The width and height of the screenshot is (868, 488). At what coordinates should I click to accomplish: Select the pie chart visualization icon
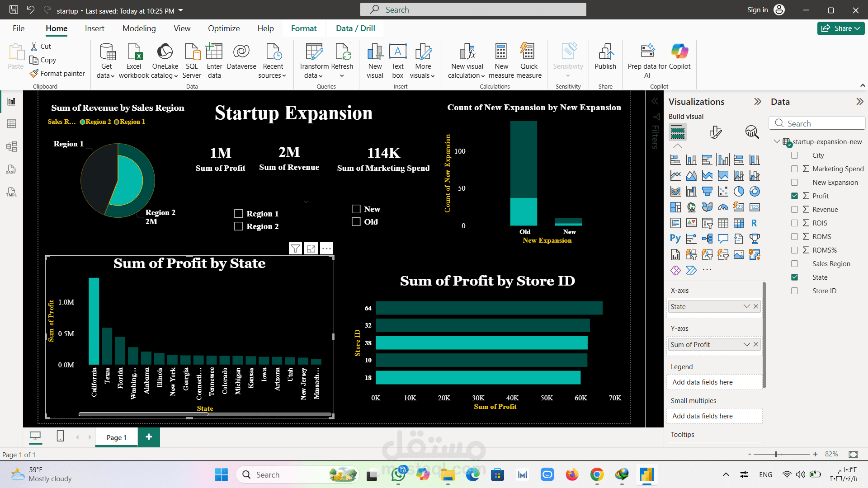coord(739,192)
